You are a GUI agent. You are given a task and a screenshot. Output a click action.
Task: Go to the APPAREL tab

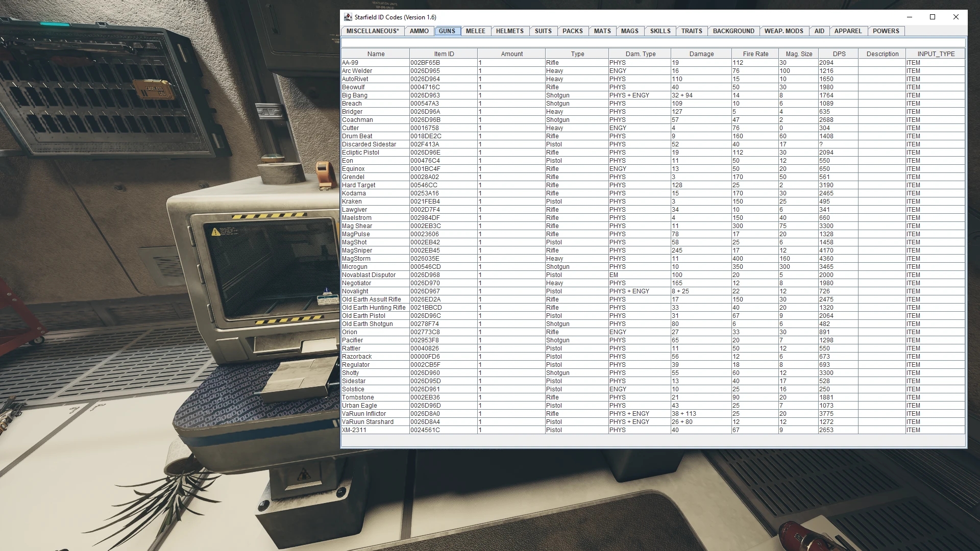(x=848, y=31)
